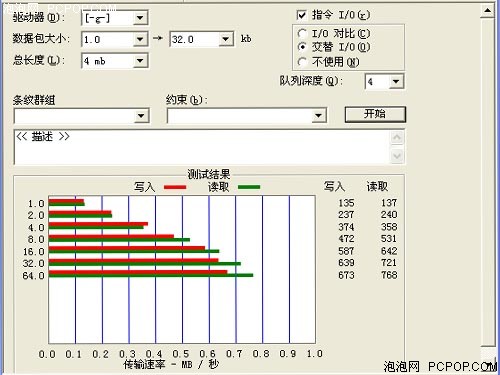Open the 驱动器 drive dropdown
This screenshot has height=375, width=500.
[x=140, y=18]
